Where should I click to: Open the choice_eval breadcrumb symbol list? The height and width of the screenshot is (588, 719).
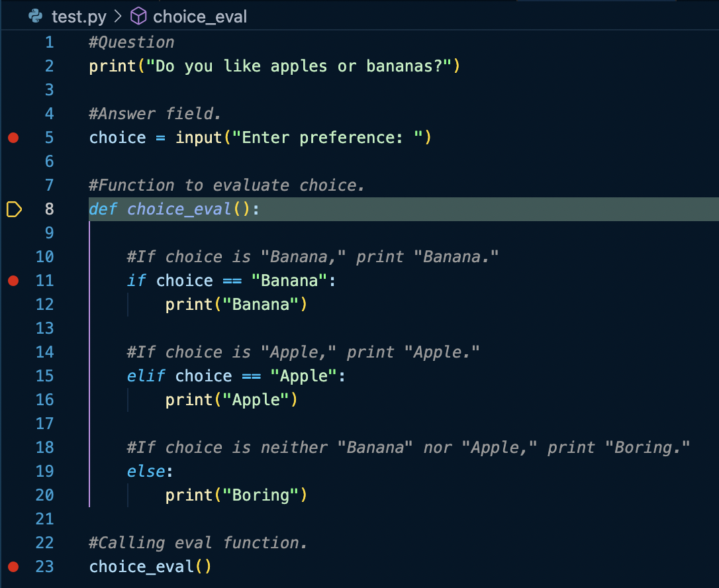[x=200, y=16]
